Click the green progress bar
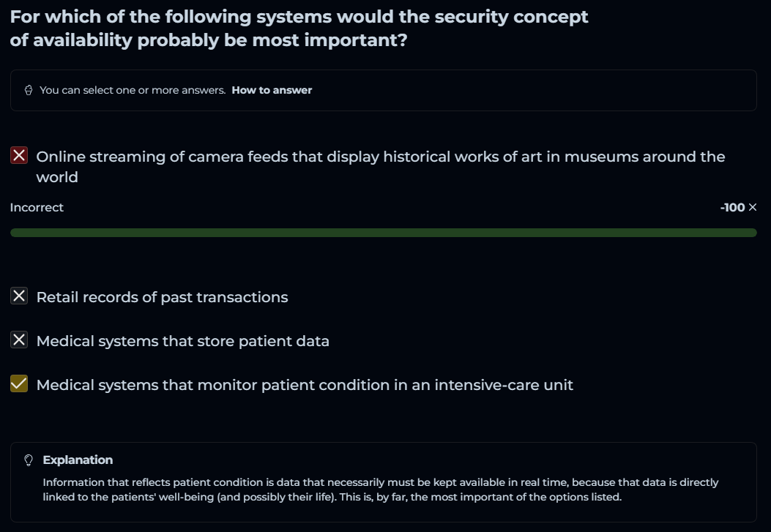This screenshot has width=771, height=532. (383, 233)
